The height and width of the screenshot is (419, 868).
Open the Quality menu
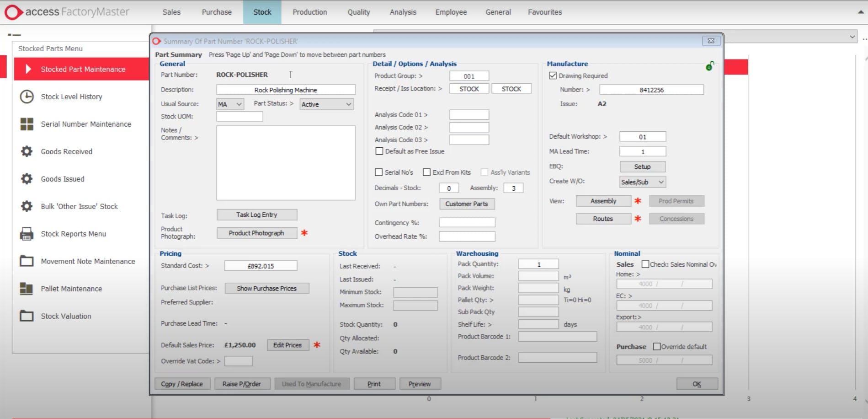pyautogui.click(x=359, y=12)
